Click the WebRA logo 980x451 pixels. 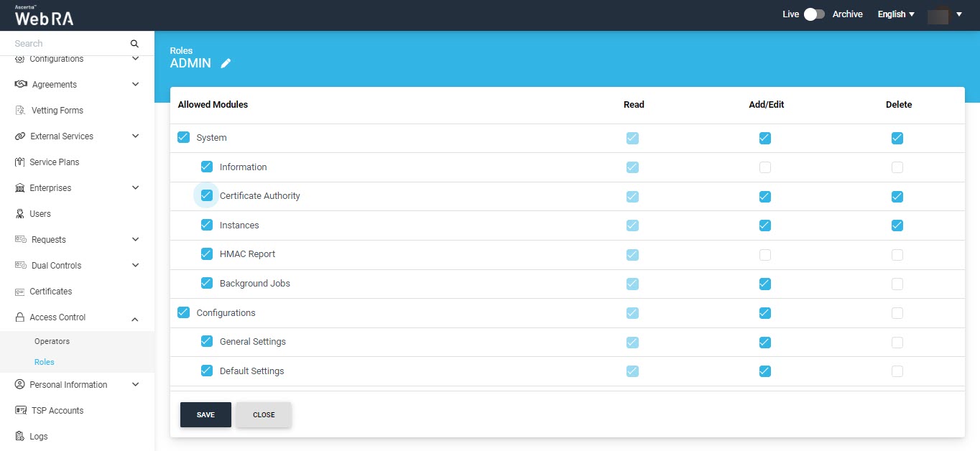(44, 16)
